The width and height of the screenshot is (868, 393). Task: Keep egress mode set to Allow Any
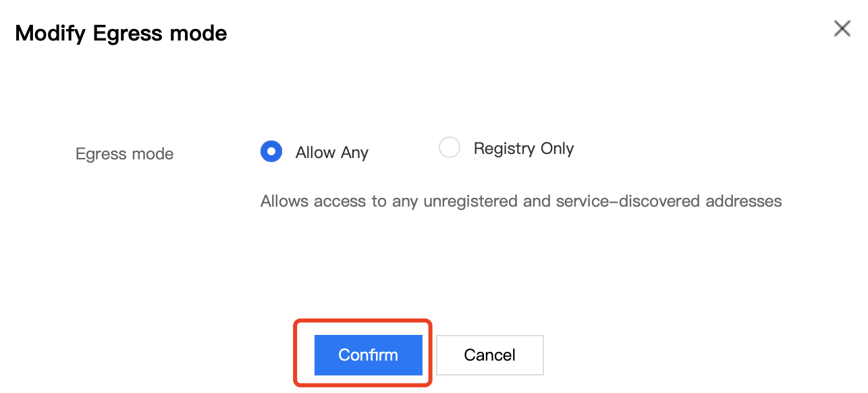[271, 152]
